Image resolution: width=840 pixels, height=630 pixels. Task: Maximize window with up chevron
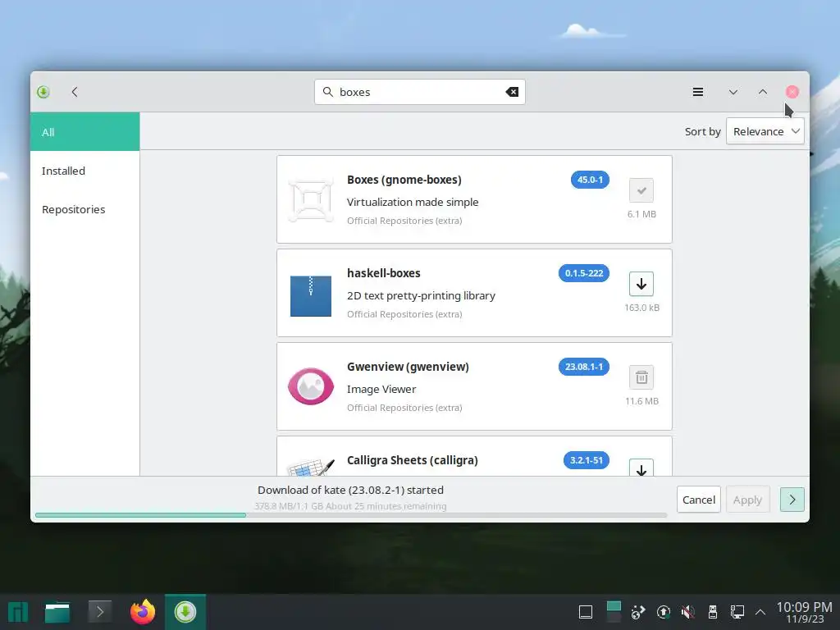tap(762, 92)
